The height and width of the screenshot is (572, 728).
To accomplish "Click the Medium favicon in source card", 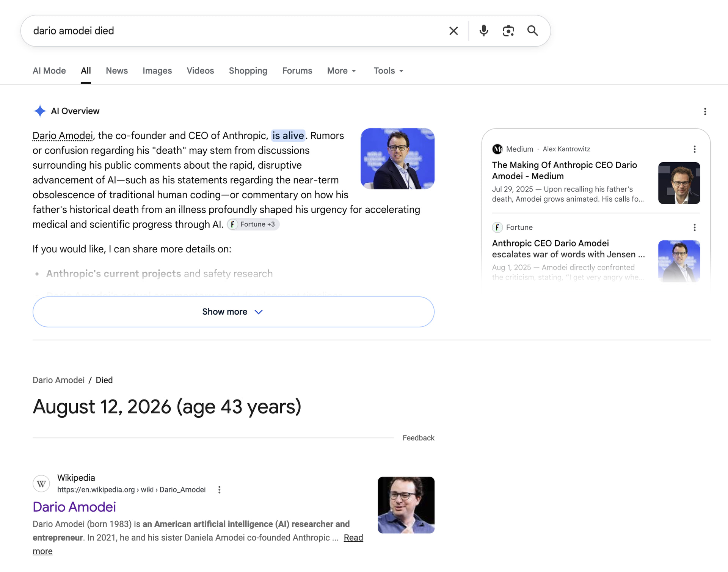I will point(497,149).
